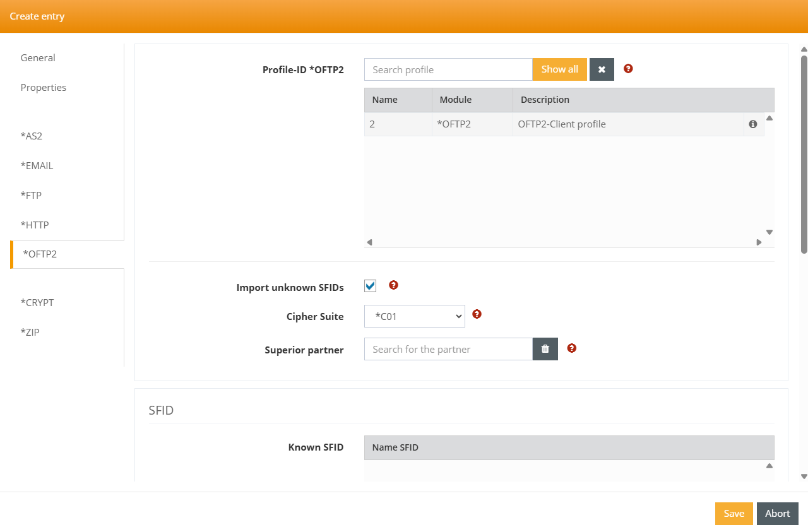Focus the Search profile input field
This screenshot has width=808, height=532.
448,69
